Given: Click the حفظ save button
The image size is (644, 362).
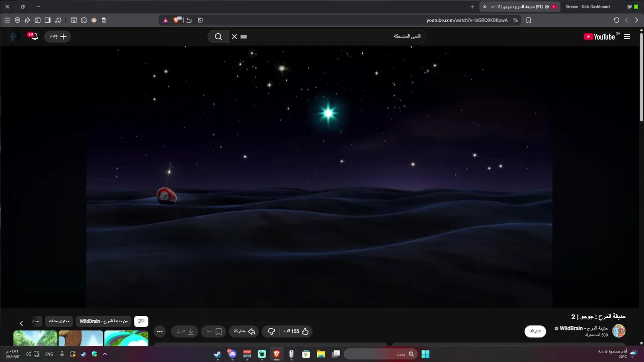Looking at the screenshot, I should coord(214,331).
